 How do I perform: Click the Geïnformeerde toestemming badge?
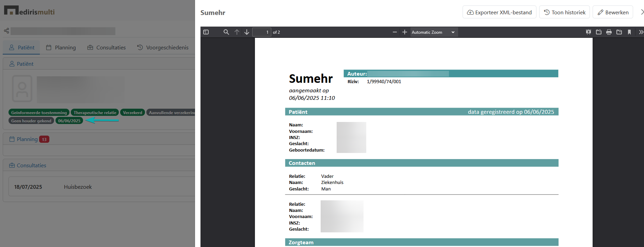(39, 112)
